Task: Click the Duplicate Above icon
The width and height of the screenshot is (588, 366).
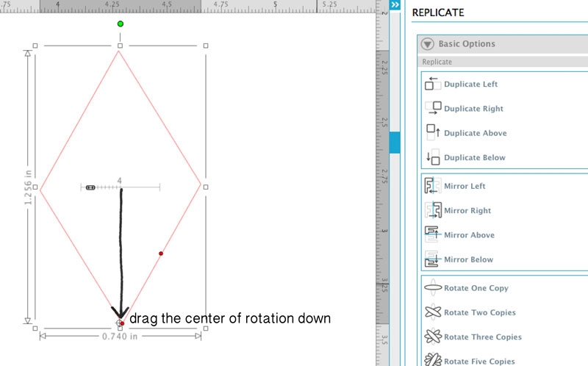Action: pyautogui.click(x=433, y=132)
